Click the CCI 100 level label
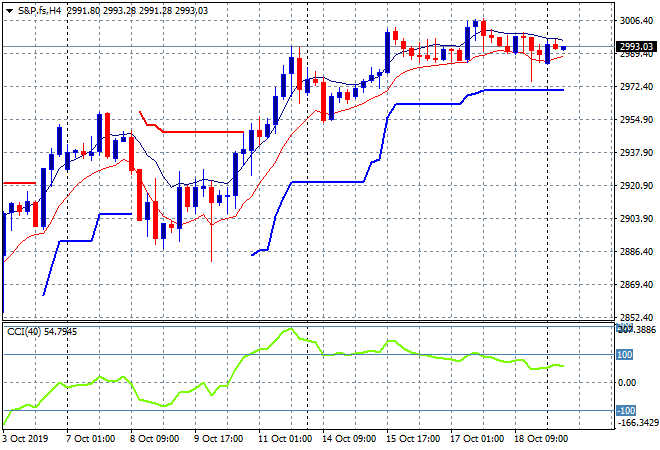 625,355
